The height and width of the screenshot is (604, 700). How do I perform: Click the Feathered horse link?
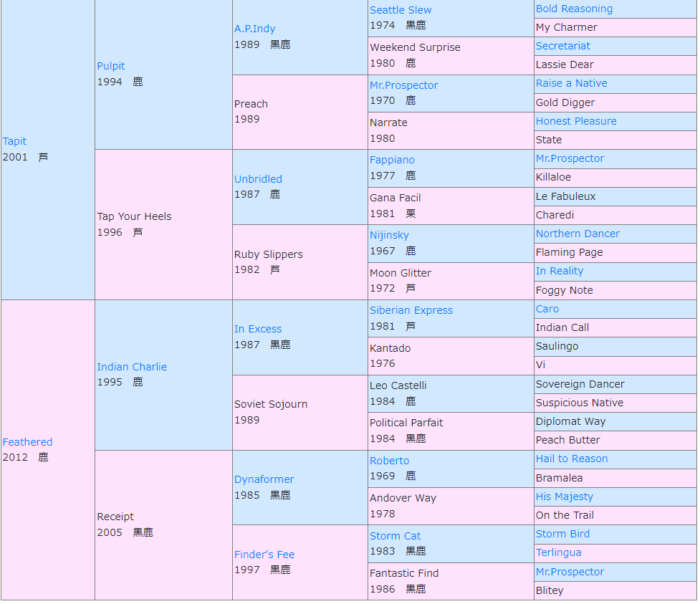coord(27,442)
